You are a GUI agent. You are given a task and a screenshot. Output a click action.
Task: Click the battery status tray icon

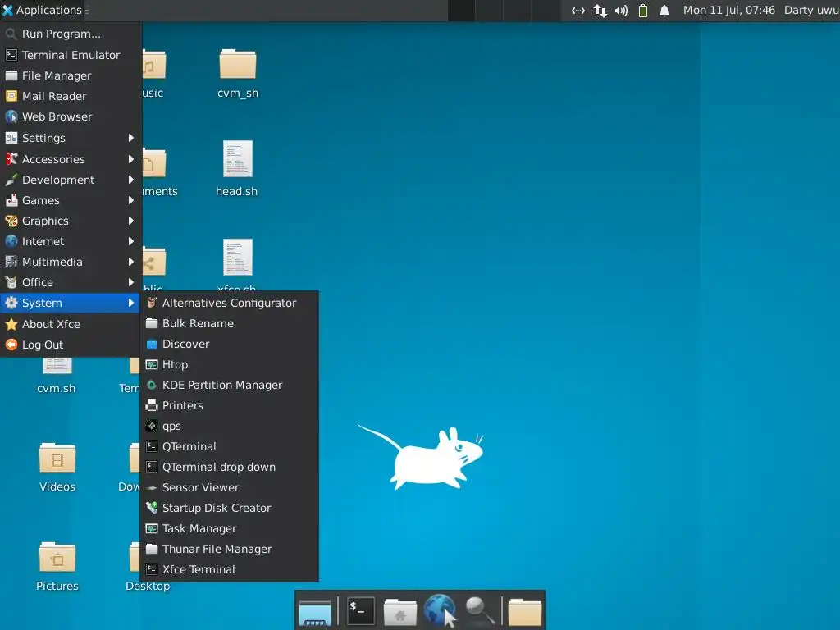pyautogui.click(x=643, y=10)
